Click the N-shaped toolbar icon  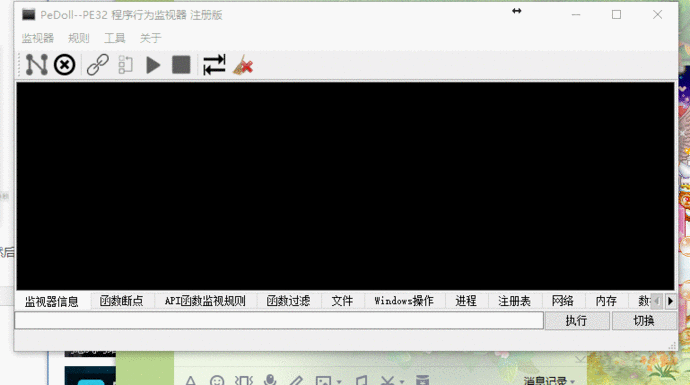37,65
